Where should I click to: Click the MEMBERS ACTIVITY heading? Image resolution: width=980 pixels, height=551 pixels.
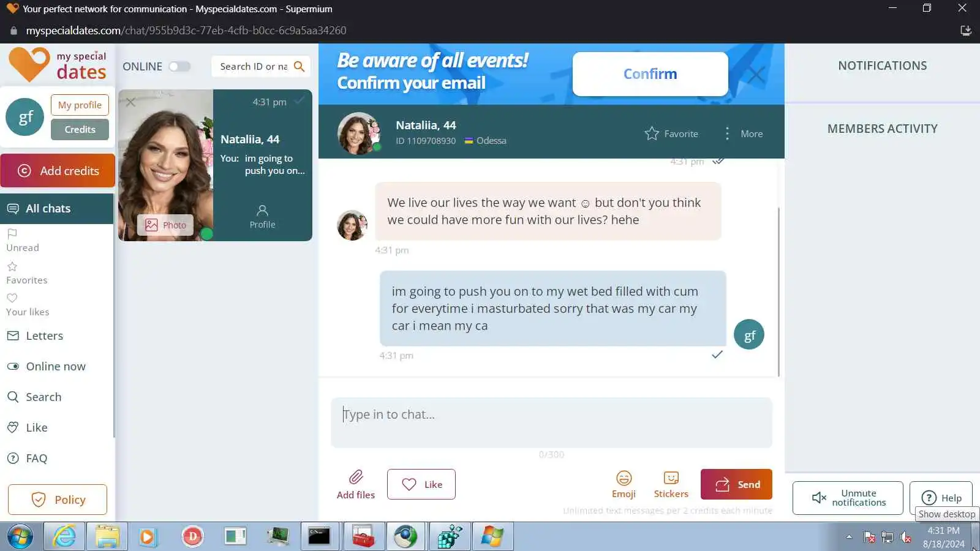click(x=882, y=129)
